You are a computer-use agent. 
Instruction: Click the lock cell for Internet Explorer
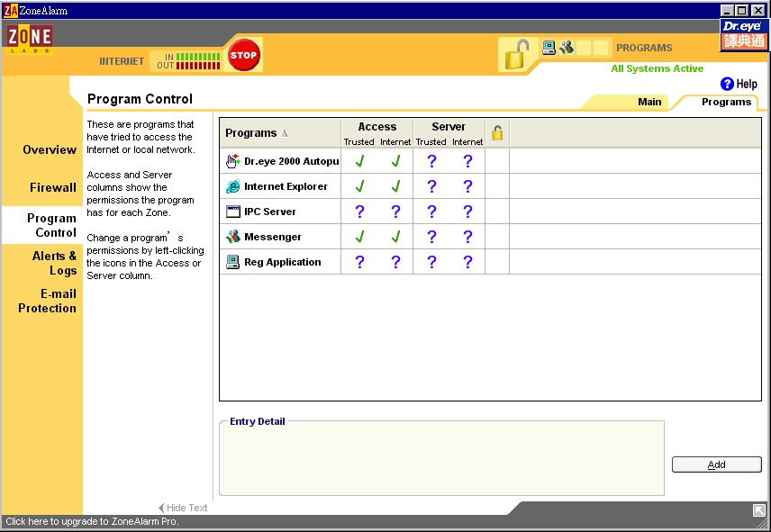point(497,186)
